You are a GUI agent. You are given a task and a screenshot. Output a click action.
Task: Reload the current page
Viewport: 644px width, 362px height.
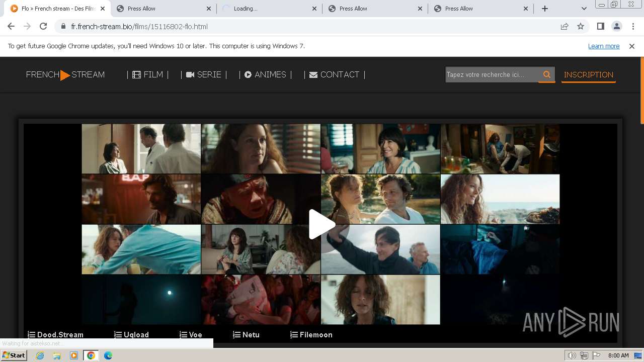[43, 26]
